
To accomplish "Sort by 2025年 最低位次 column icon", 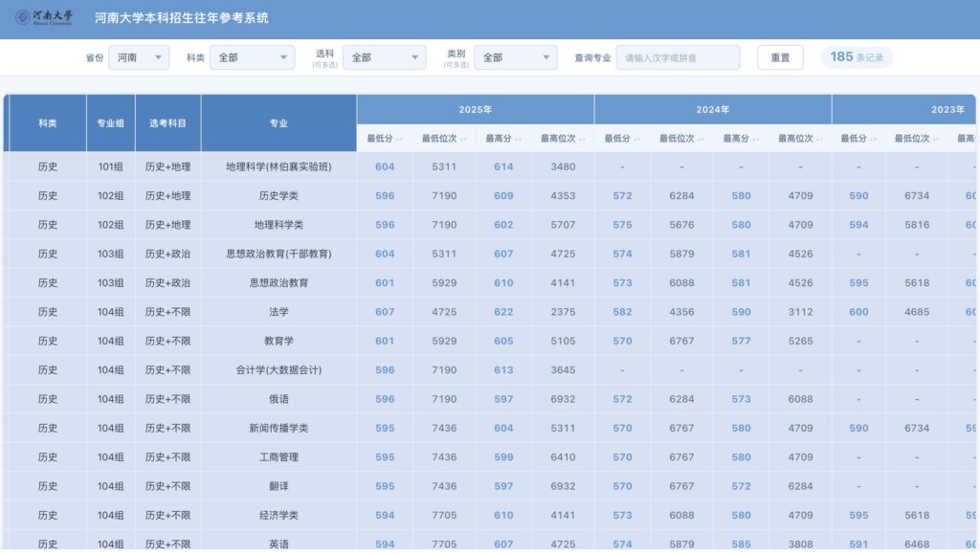I will coord(463,140).
